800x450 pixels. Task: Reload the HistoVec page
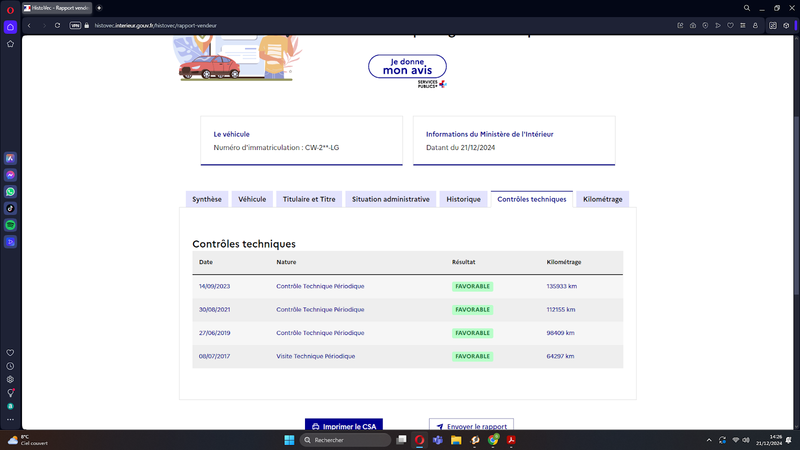pyautogui.click(x=58, y=26)
